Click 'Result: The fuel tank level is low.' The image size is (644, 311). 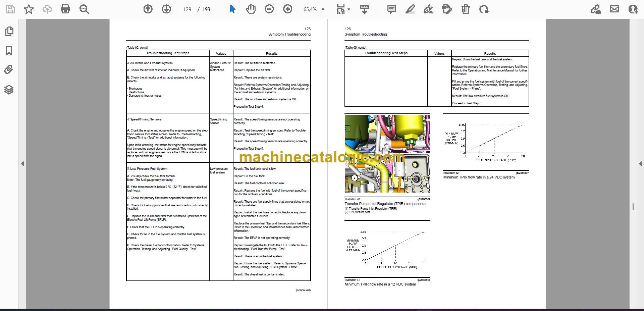255,169
